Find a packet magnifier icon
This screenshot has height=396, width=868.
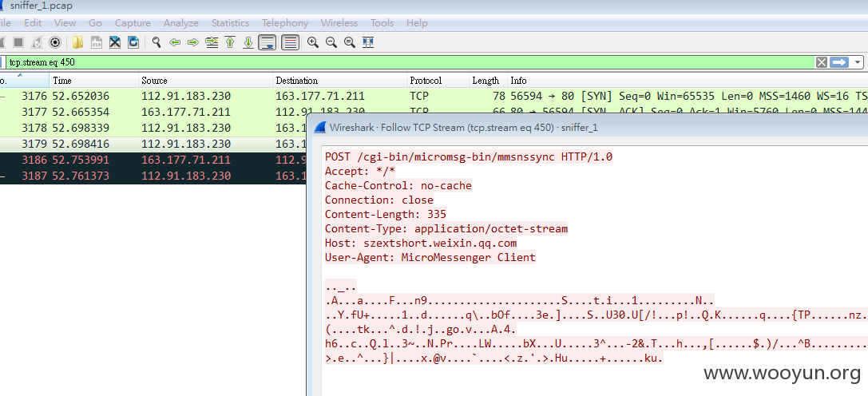(157, 42)
